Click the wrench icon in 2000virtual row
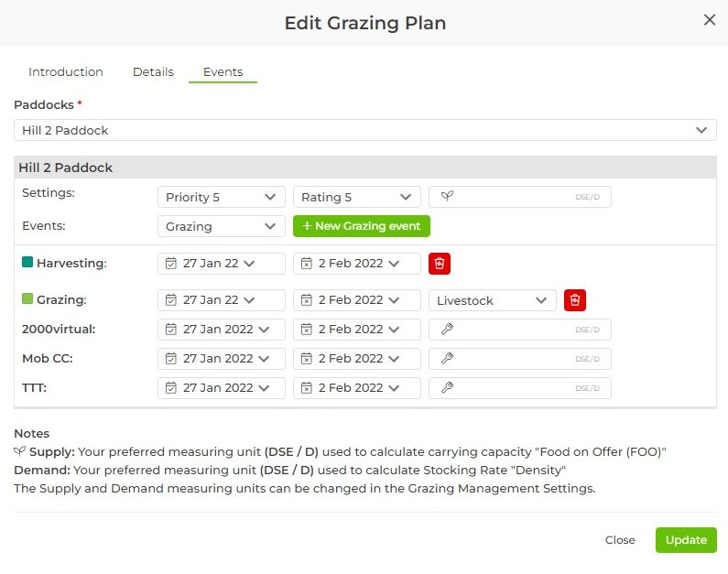The width and height of the screenshot is (728, 574). coord(447,330)
